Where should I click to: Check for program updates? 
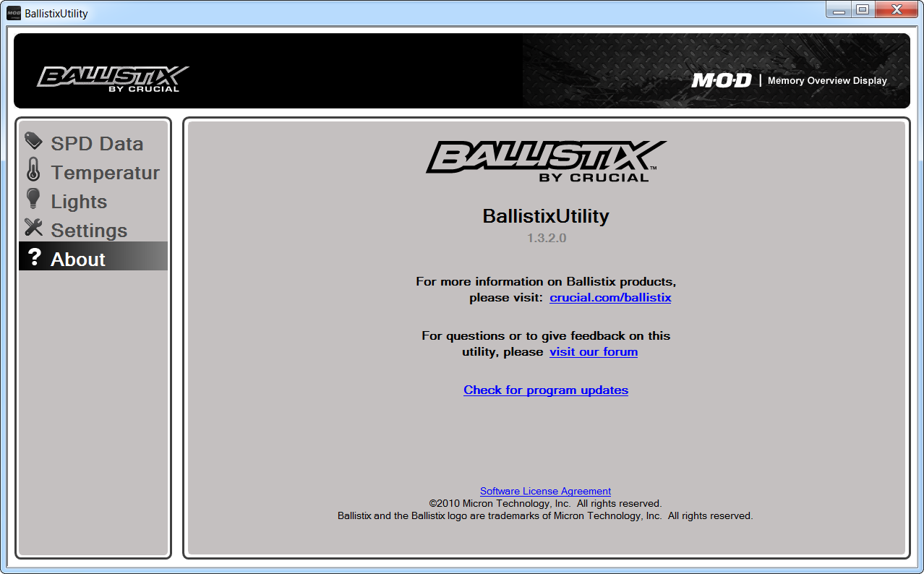pyautogui.click(x=545, y=390)
